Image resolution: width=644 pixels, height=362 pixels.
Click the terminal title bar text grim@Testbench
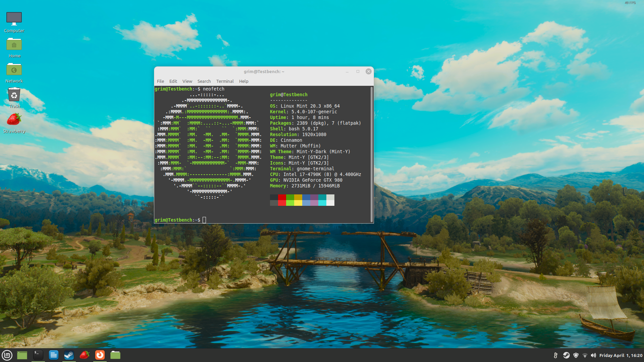coord(264,71)
